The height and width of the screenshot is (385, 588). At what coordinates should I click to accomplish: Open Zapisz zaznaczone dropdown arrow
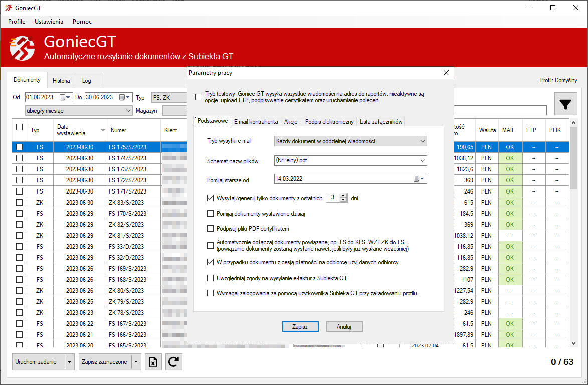pos(136,362)
